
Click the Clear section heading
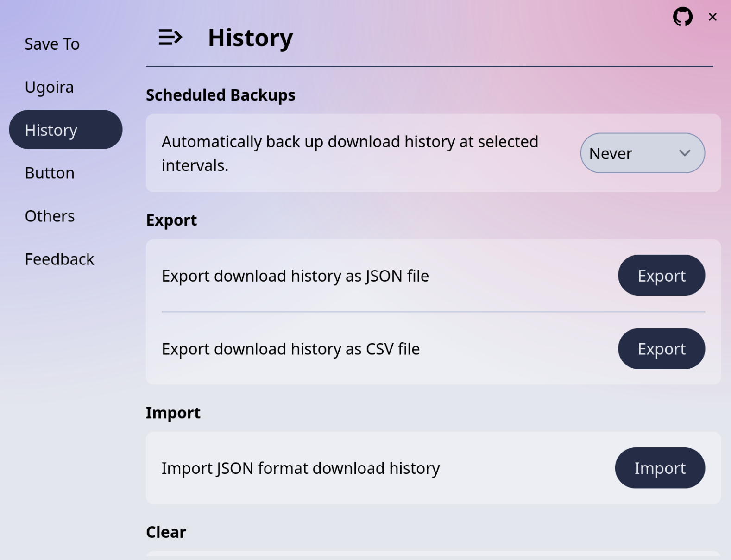pos(166,532)
